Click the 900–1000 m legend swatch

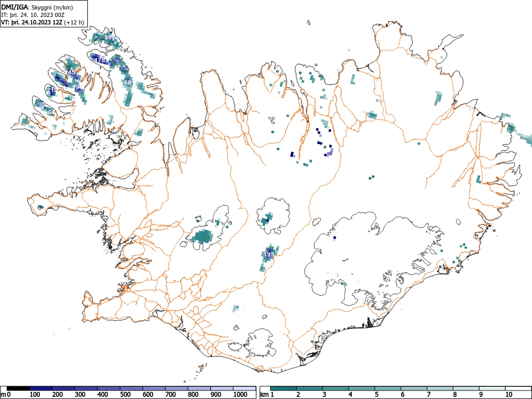point(222,388)
